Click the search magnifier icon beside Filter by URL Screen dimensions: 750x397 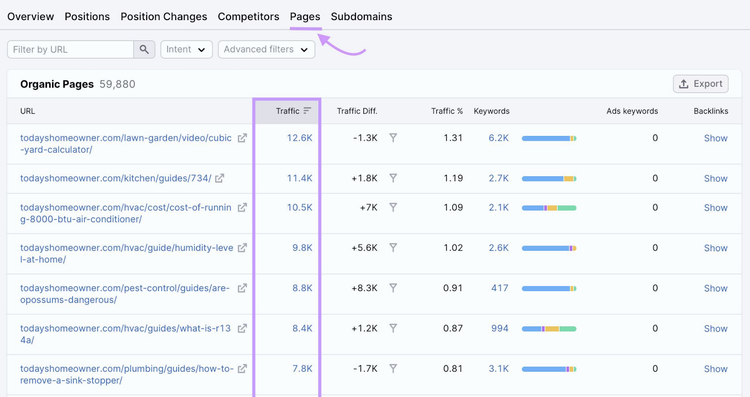(x=144, y=49)
